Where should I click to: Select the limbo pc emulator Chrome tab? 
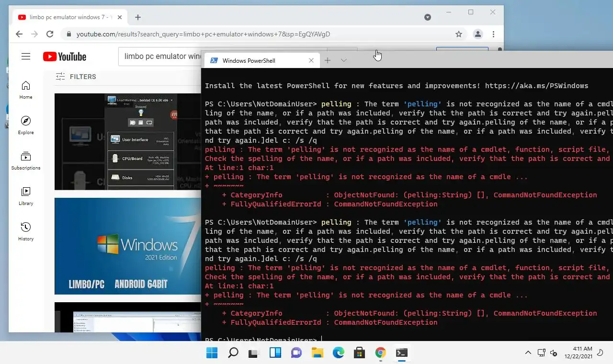70,17
